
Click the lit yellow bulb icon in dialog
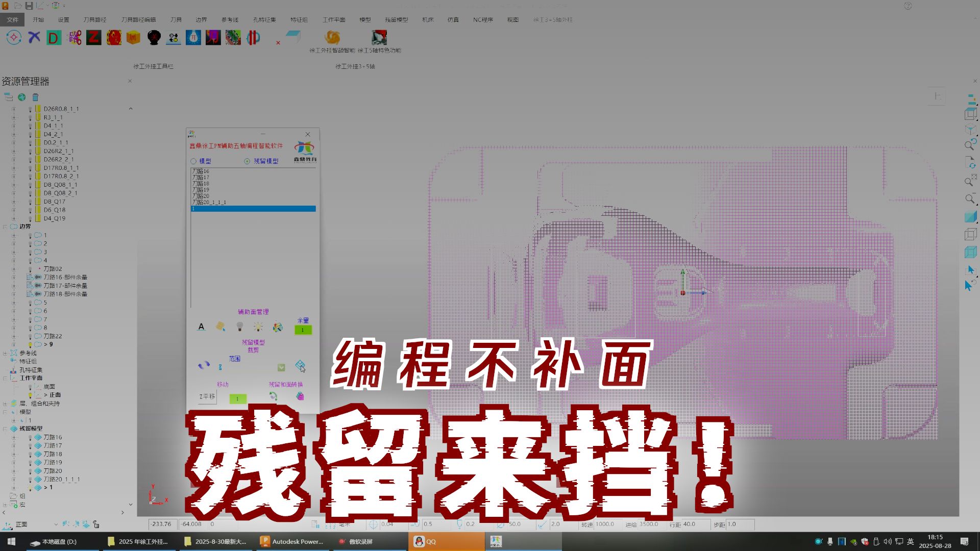(x=258, y=327)
